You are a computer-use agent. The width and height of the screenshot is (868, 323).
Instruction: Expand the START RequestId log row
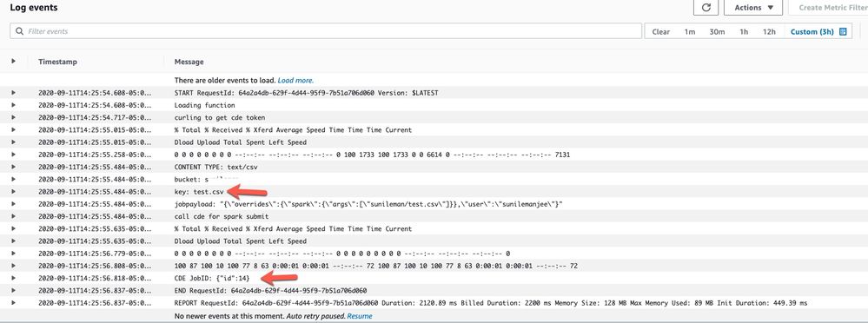click(x=13, y=93)
